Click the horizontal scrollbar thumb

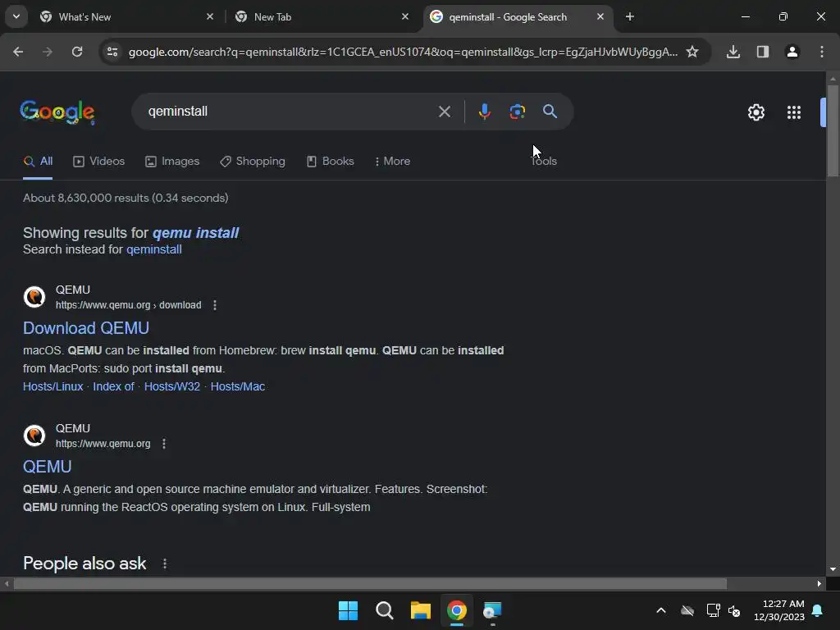[x=370, y=583]
